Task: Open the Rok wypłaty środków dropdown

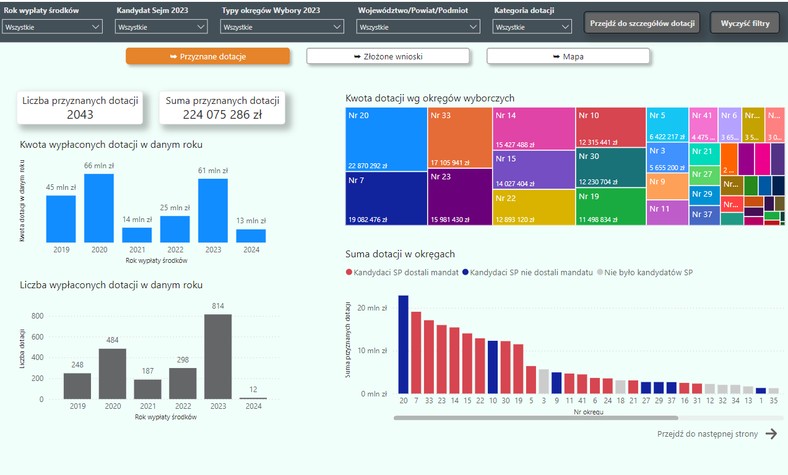Action: tap(52, 27)
